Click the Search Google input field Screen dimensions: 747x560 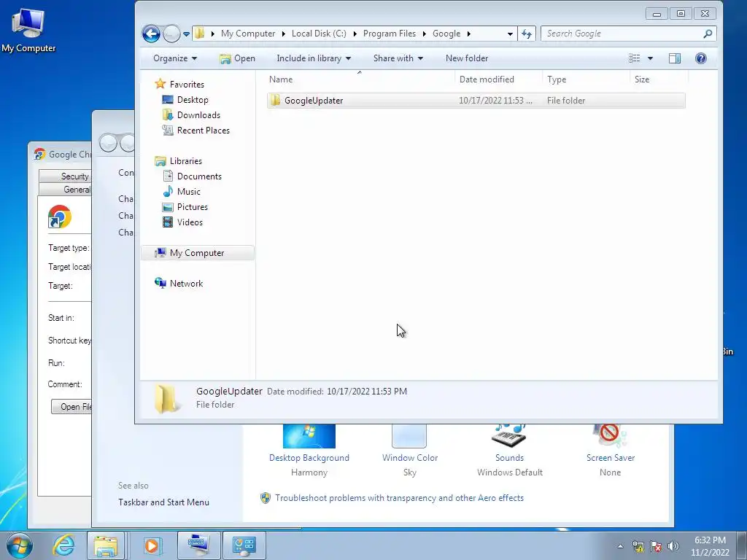coord(622,34)
